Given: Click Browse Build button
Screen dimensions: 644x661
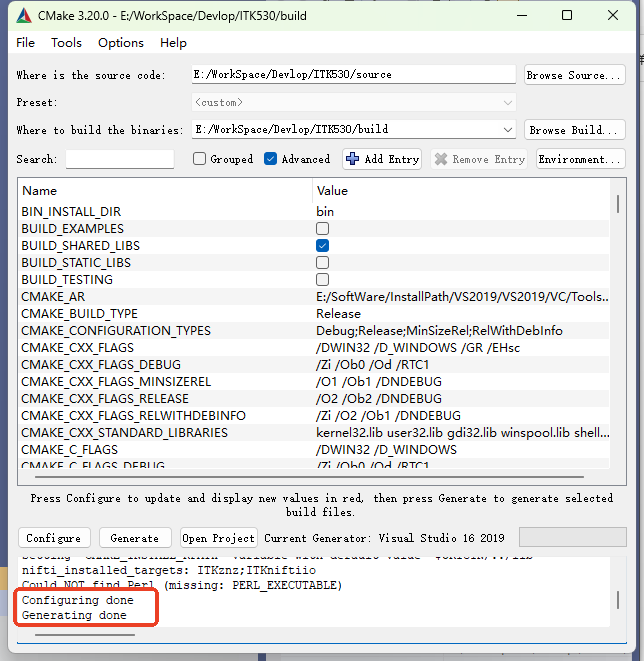Looking at the screenshot, I should click(x=574, y=130).
